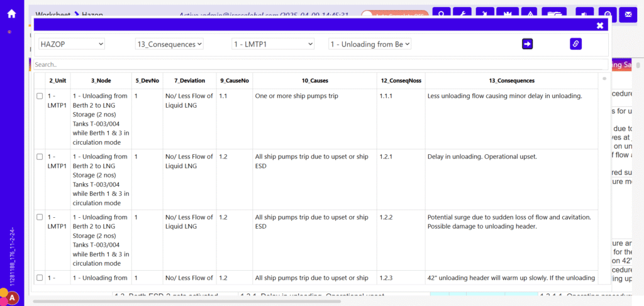Open the '1 - LMTP1' unit dropdown
Screen dimensions: 644x306
click(x=272, y=44)
